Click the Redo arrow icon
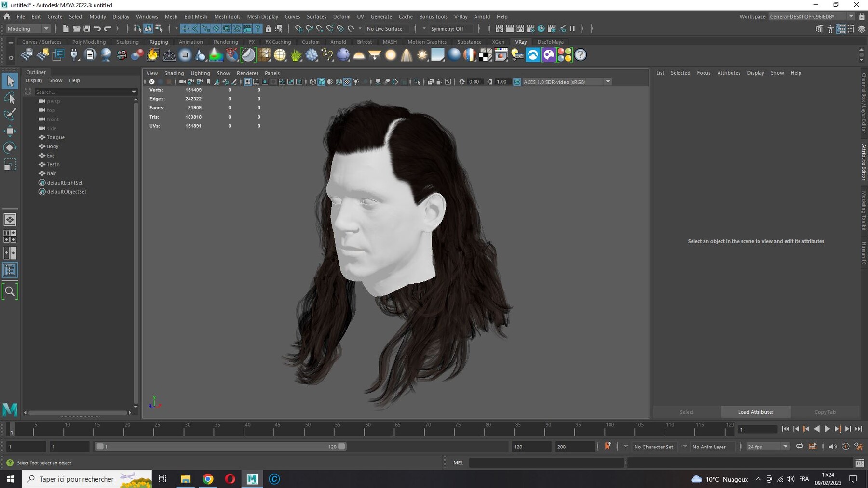Image resolution: width=868 pixels, height=488 pixels. coord(108,28)
